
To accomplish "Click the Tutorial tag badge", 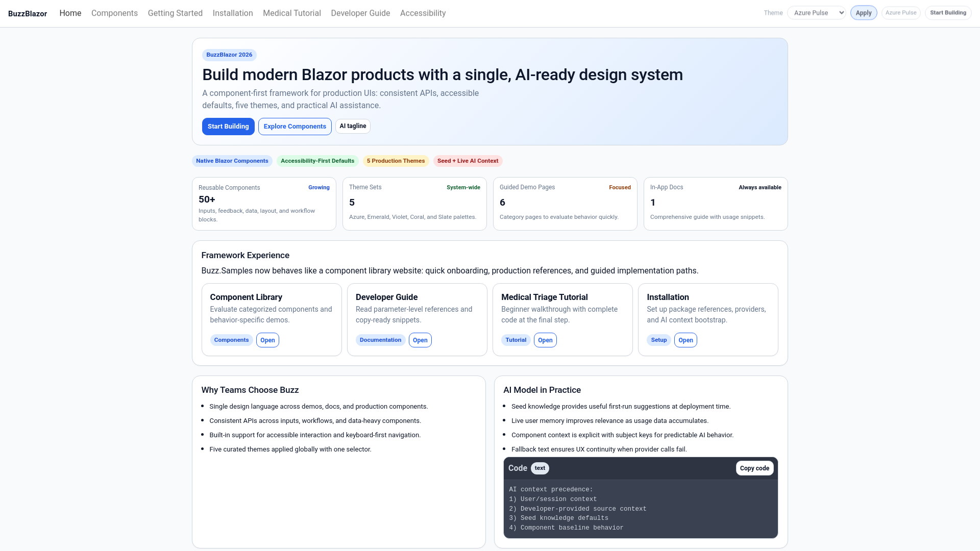I will pyautogui.click(x=516, y=340).
